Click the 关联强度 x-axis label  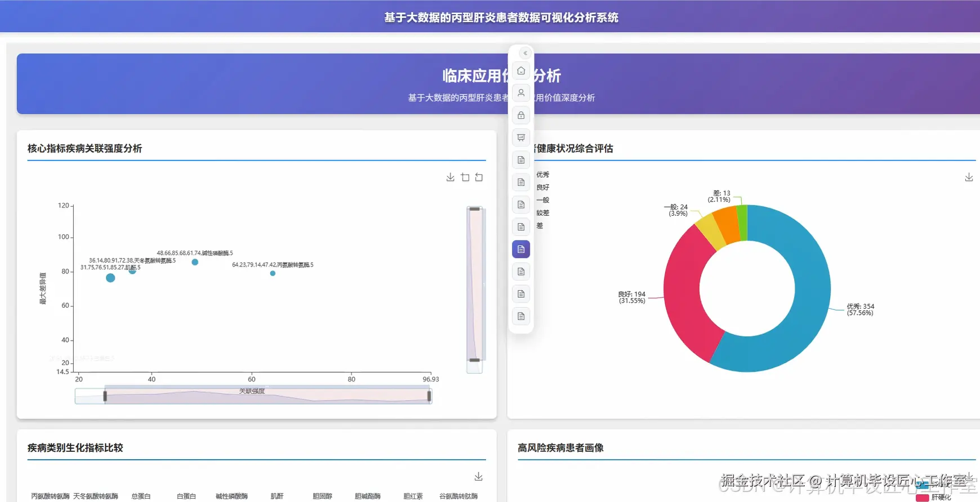252,391
